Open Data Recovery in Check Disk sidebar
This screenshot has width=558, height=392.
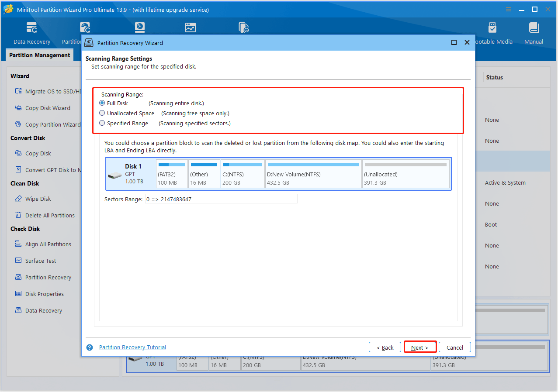38,310
